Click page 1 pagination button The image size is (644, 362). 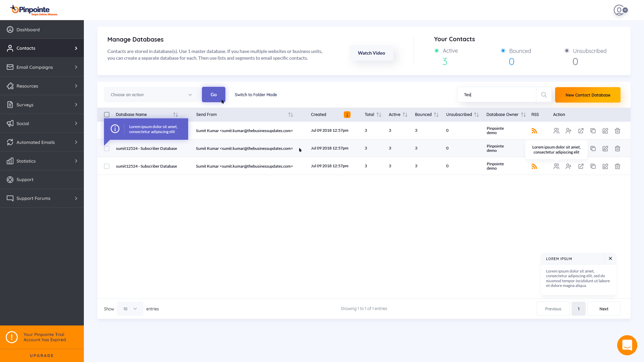pos(579,309)
